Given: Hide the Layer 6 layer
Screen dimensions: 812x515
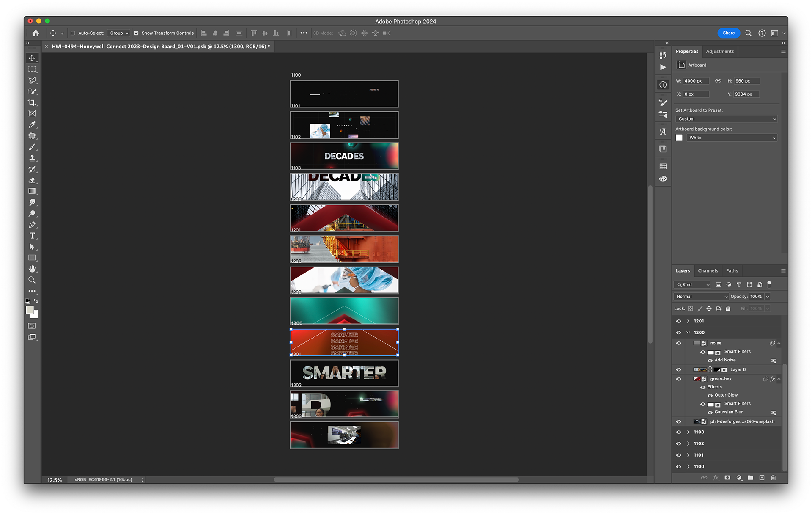Looking at the screenshot, I should coord(678,369).
